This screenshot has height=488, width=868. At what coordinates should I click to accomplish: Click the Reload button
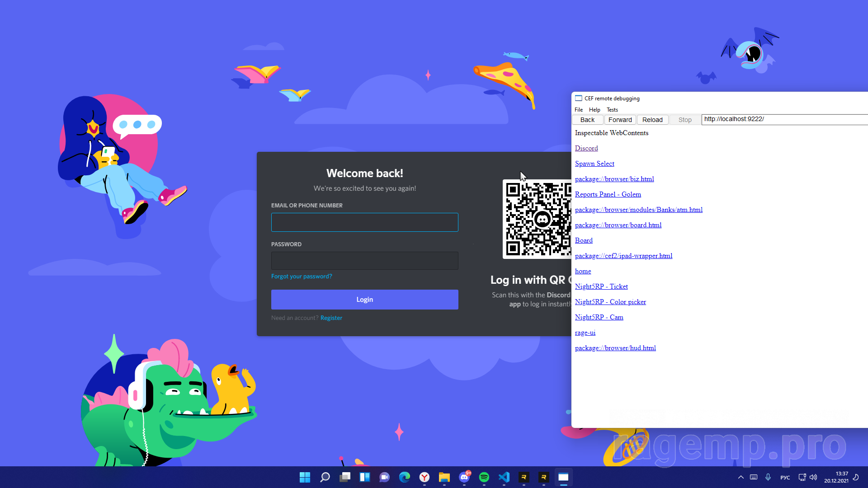pyautogui.click(x=652, y=120)
